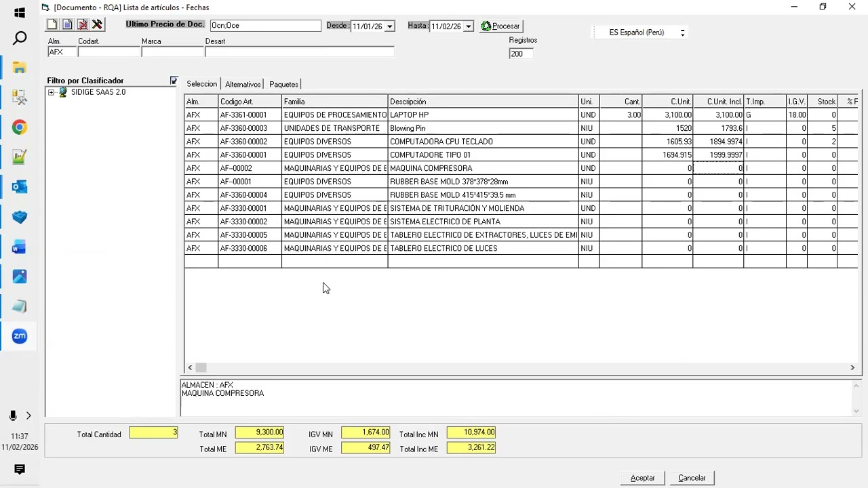The width and height of the screenshot is (868, 488).
Task: Open the notification center speech-bubble icon
Action: coord(20,470)
